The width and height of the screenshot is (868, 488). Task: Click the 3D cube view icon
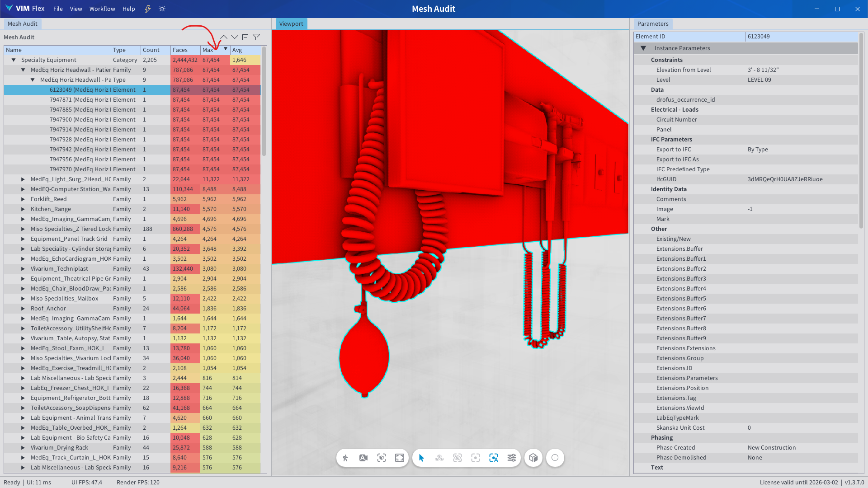point(533,458)
